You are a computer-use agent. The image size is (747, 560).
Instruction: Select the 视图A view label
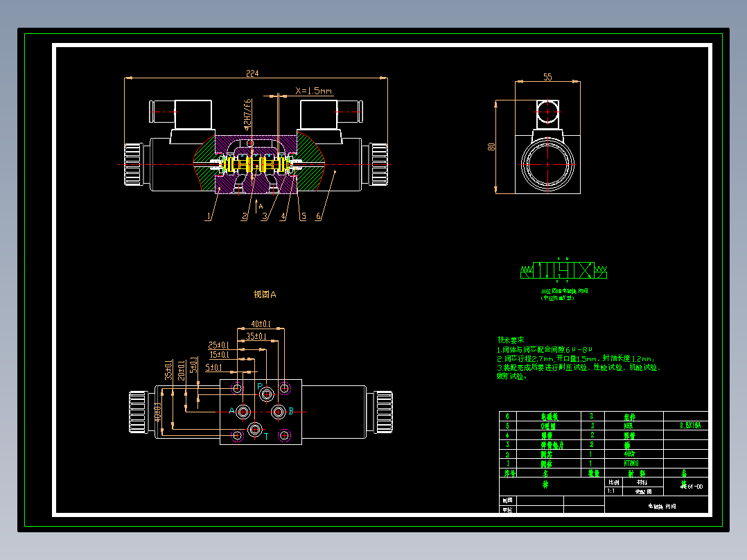coord(265,295)
